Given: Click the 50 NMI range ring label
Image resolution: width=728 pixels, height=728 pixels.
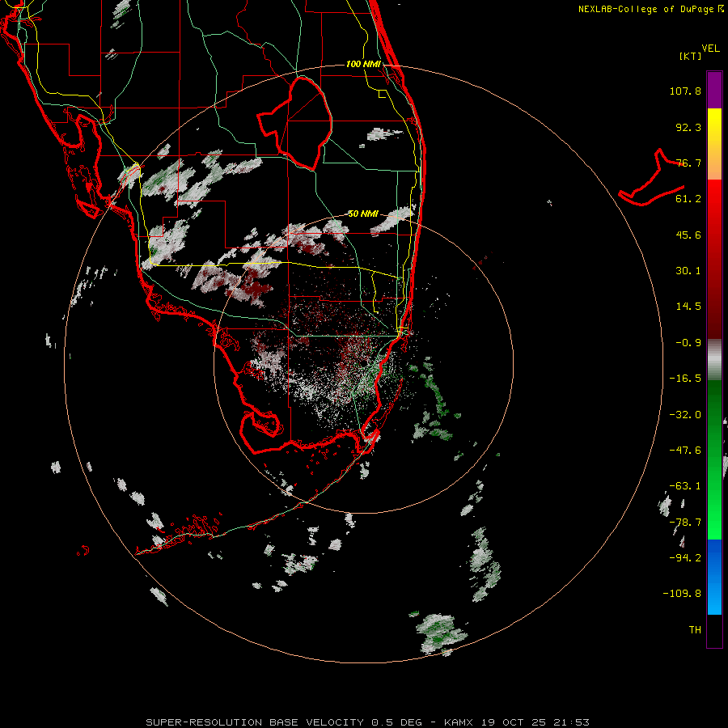Looking at the screenshot, I should tap(363, 214).
